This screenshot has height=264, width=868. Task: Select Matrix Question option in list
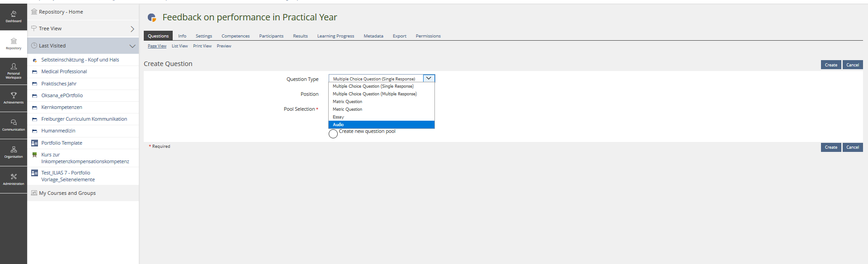point(347,102)
